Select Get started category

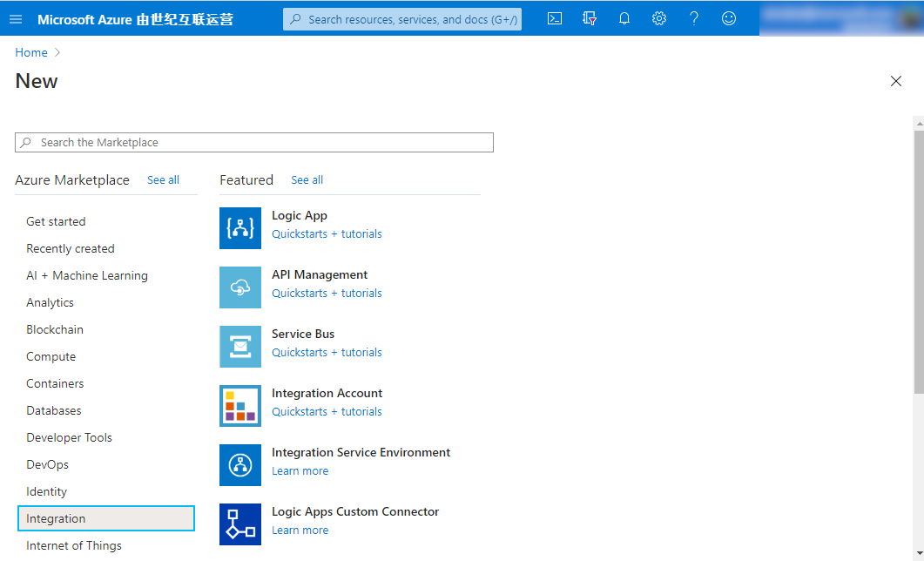[x=56, y=221]
